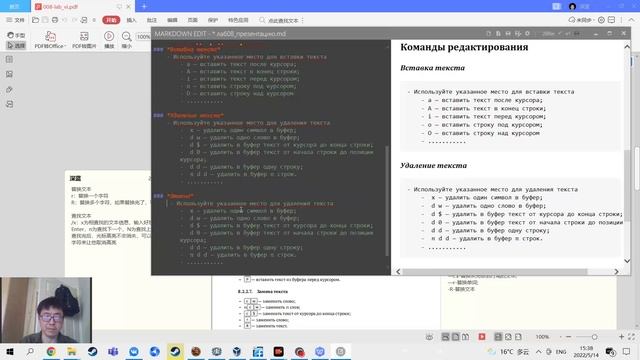Open the settings gear icon near top right
The height and width of the screenshot is (360, 640).
[601, 20]
